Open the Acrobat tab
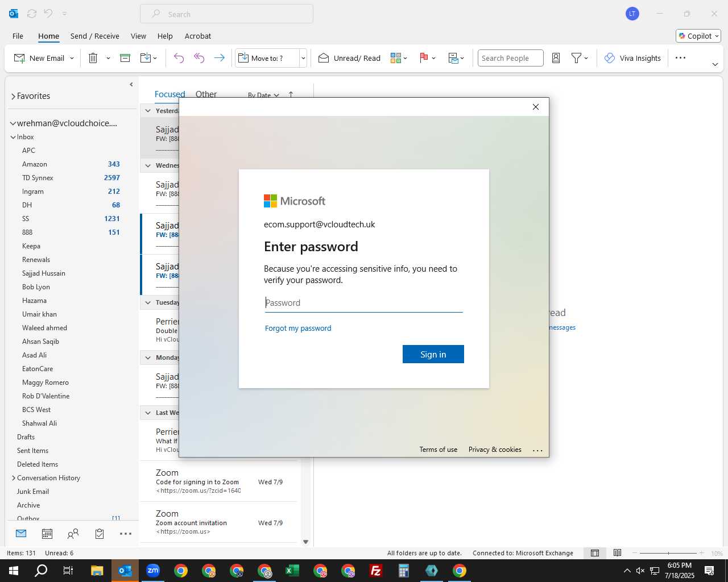The height and width of the screenshot is (582, 728). pyautogui.click(x=198, y=36)
